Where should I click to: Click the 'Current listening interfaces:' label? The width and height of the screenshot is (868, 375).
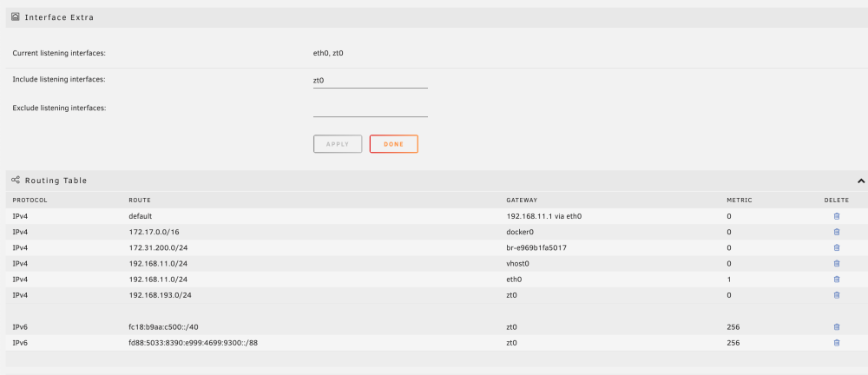tap(59, 53)
